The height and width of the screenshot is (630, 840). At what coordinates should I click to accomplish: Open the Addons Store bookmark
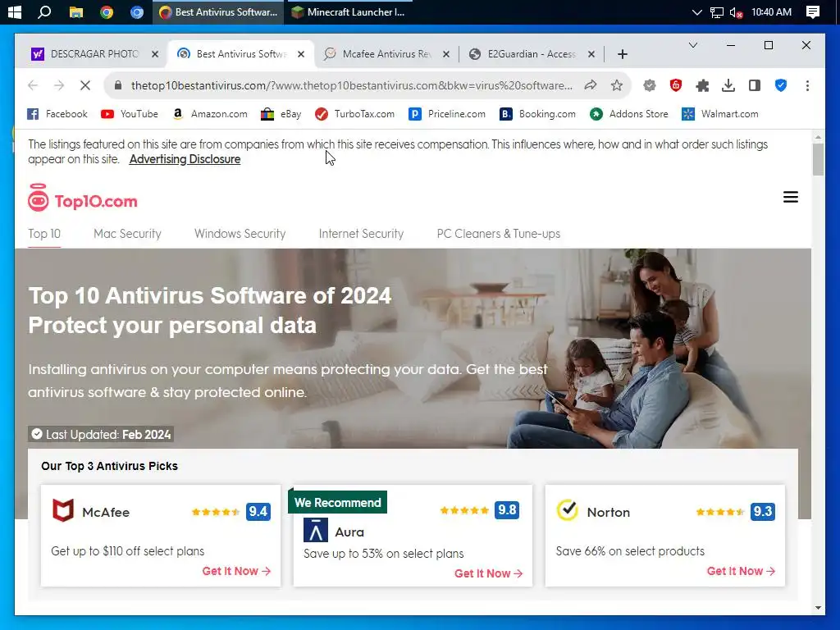click(x=629, y=114)
